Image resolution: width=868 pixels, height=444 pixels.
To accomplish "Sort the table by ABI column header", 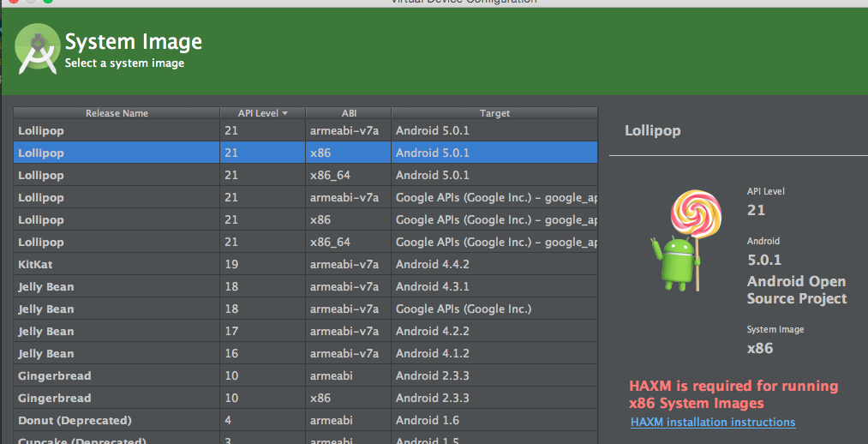I will [349, 113].
